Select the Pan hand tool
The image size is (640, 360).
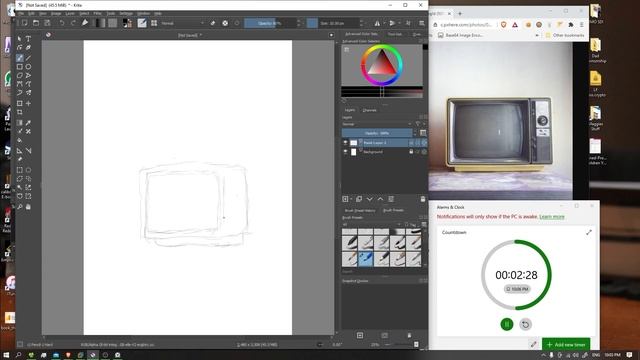click(28, 207)
